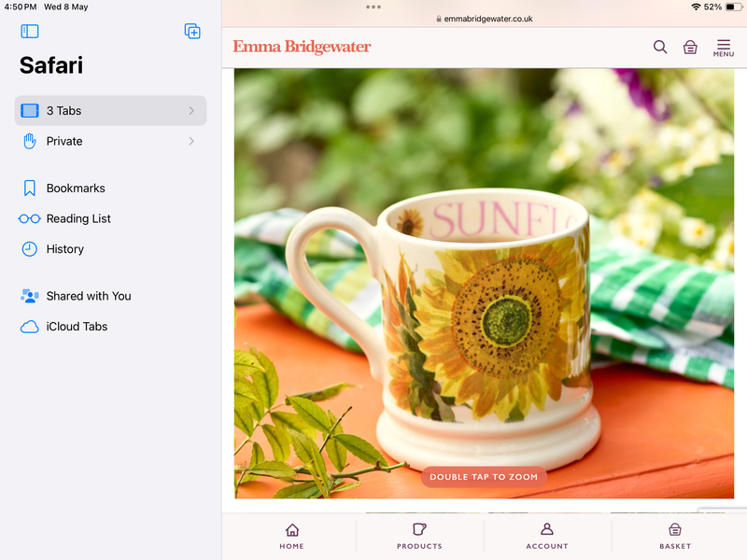Tap the Home house icon in bottom bar
The image size is (747, 560).
click(x=292, y=529)
